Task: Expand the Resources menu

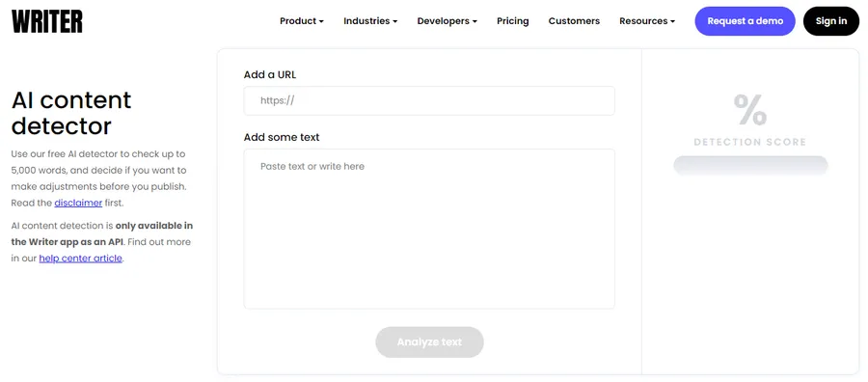Action: pos(647,21)
